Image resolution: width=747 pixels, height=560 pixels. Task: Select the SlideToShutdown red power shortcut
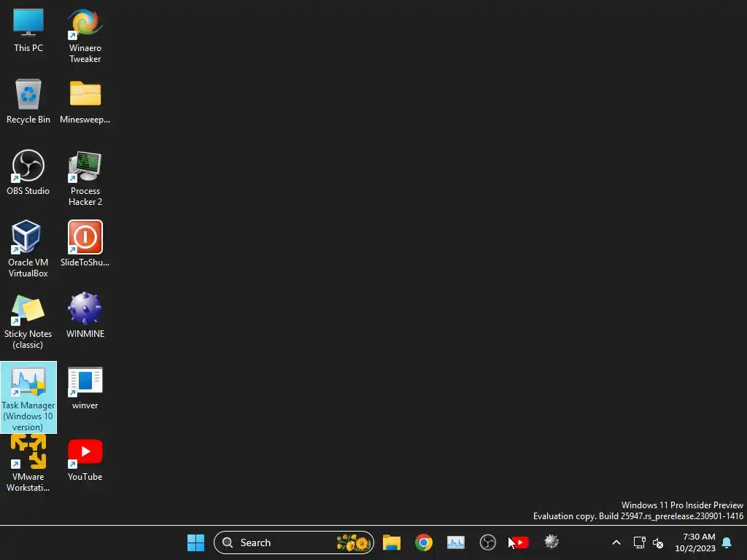pos(85,244)
